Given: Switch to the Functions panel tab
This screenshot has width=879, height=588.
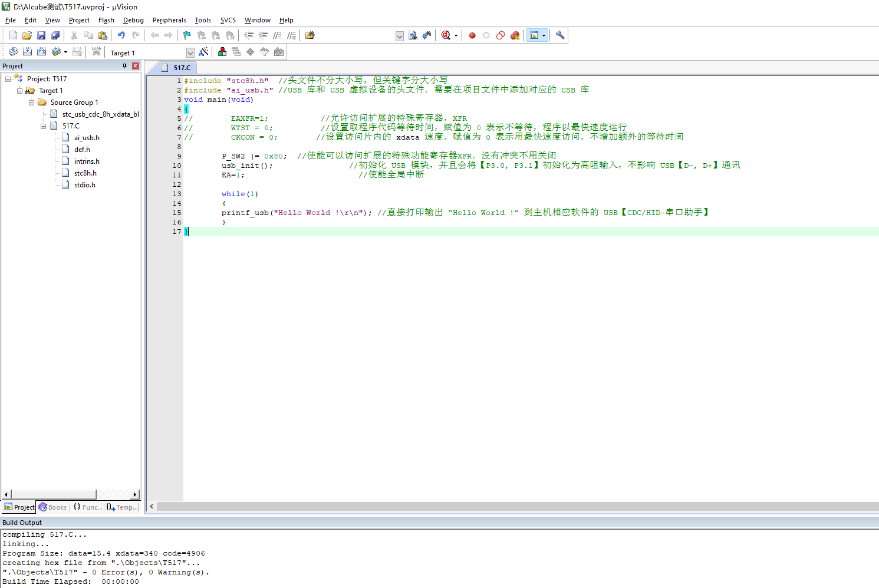Looking at the screenshot, I should [87, 507].
